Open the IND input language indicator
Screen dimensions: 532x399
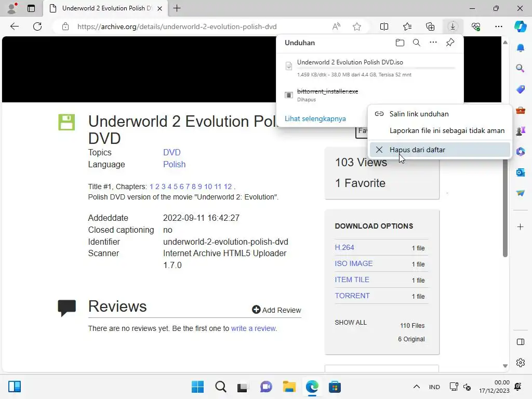point(434,387)
